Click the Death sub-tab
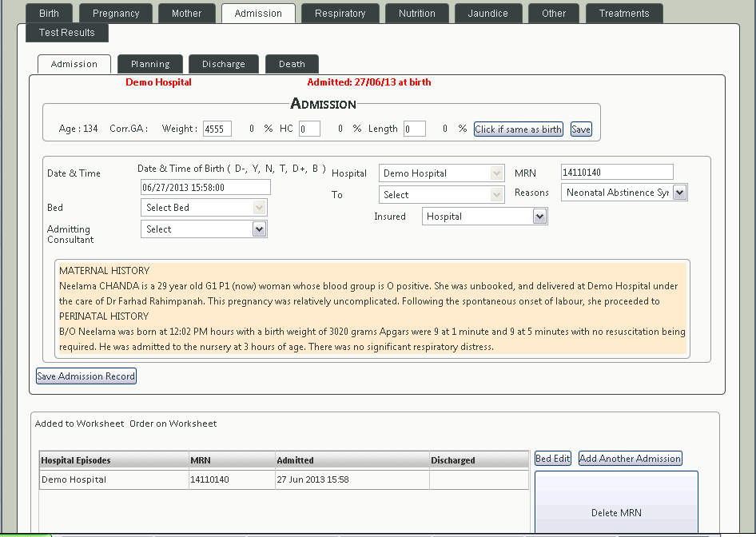The image size is (756, 537). coord(292,64)
